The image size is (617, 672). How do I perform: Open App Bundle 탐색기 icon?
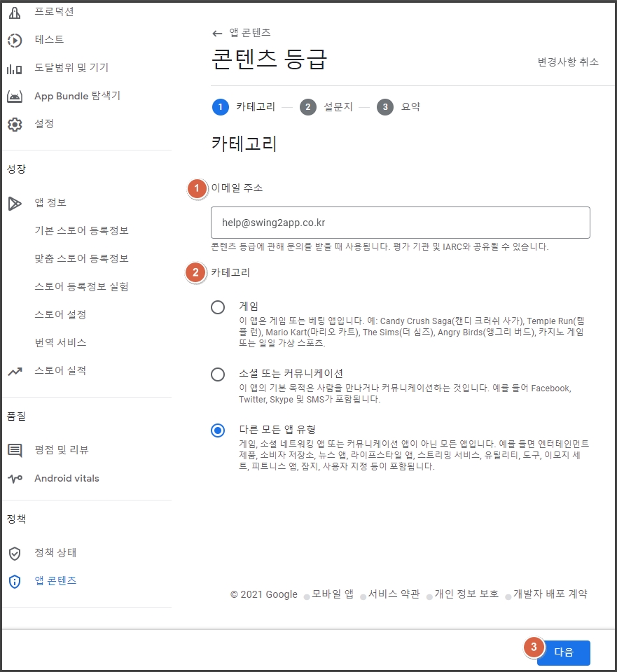(x=15, y=97)
